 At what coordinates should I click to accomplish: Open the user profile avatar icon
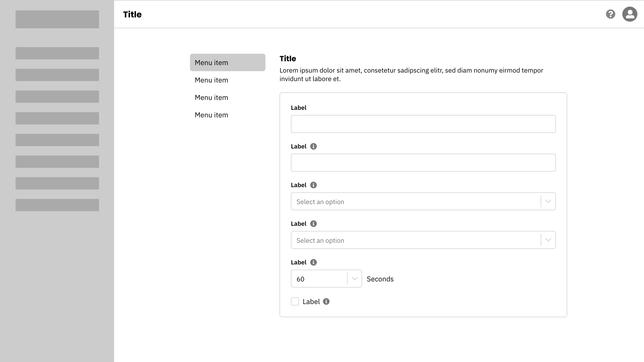click(630, 14)
